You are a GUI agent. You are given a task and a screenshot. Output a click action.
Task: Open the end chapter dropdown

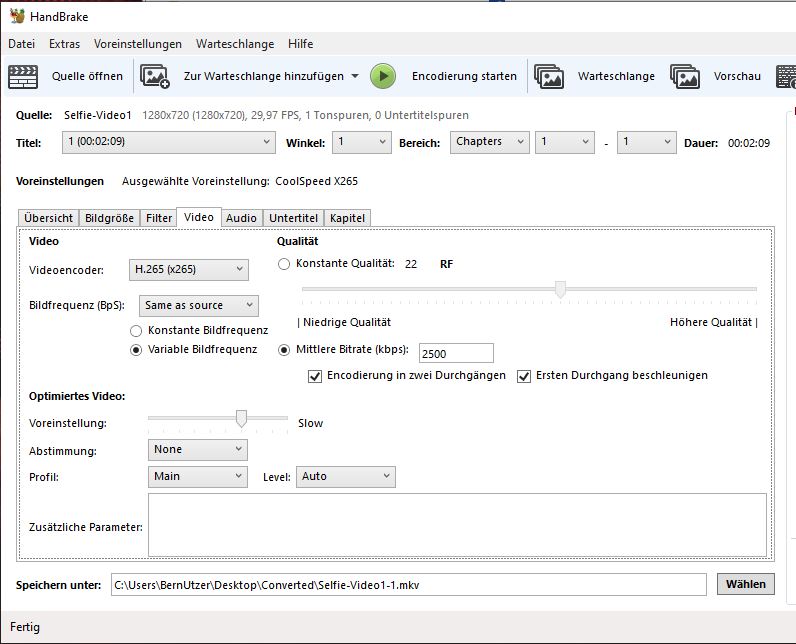(647, 142)
